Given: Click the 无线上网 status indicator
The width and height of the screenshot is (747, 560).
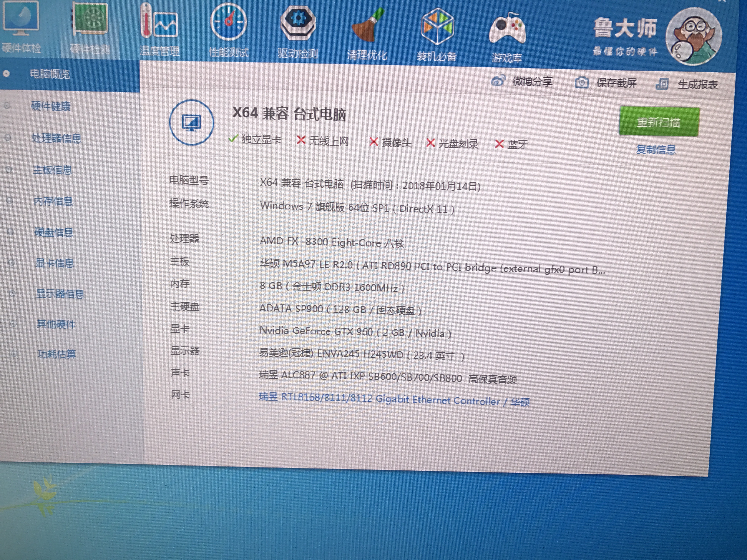Looking at the screenshot, I should coord(323,140).
